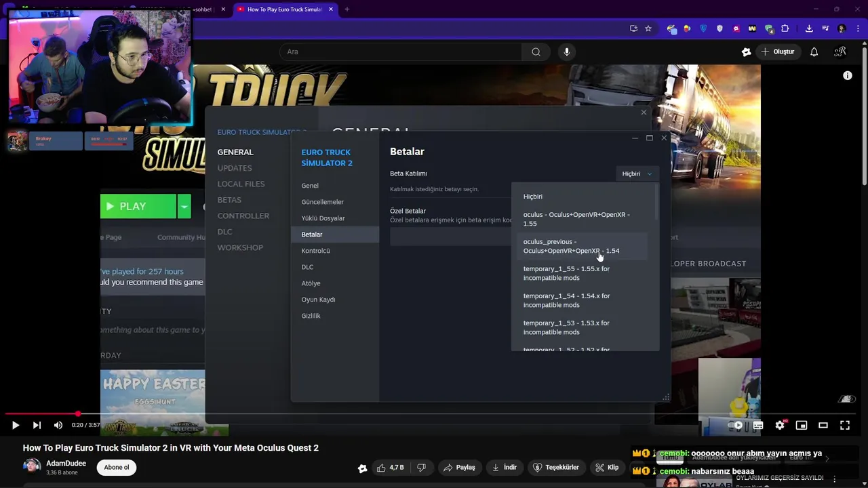The image size is (868, 488).
Task: Close the How To Play Euro Truck tab
Action: coord(332,9)
